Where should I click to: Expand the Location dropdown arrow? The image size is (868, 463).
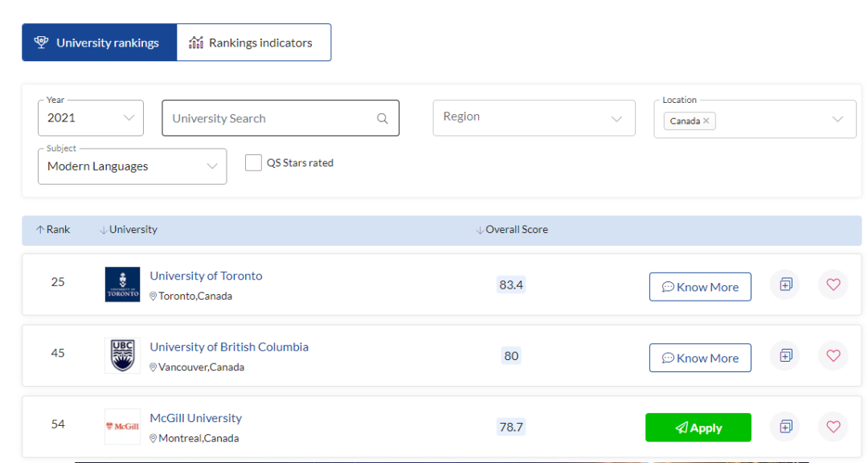837,119
